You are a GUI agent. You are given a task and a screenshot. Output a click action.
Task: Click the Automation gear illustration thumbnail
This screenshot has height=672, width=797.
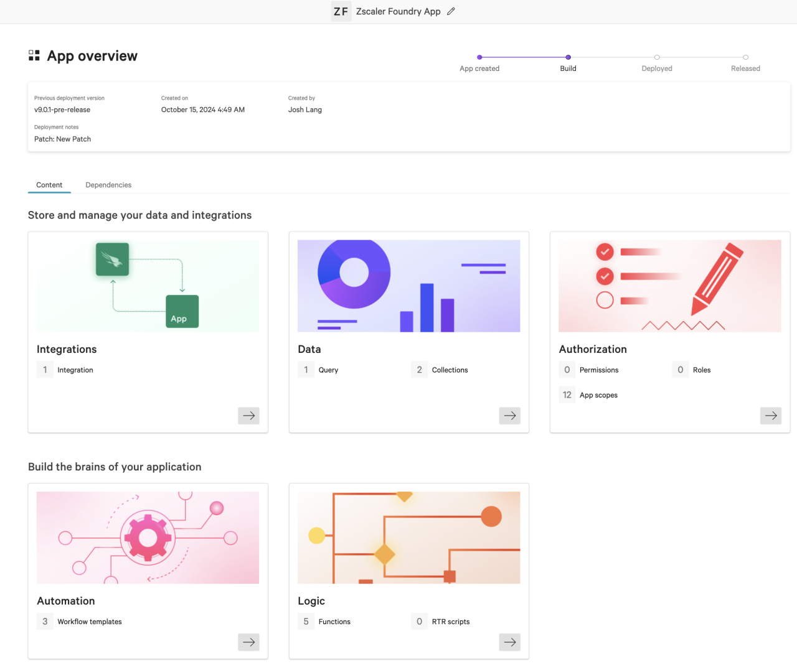(x=148, y=538)
